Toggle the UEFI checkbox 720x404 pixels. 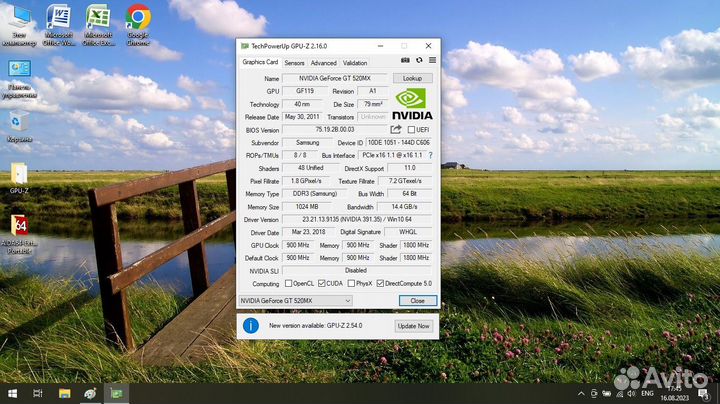(x=411, y=130)
